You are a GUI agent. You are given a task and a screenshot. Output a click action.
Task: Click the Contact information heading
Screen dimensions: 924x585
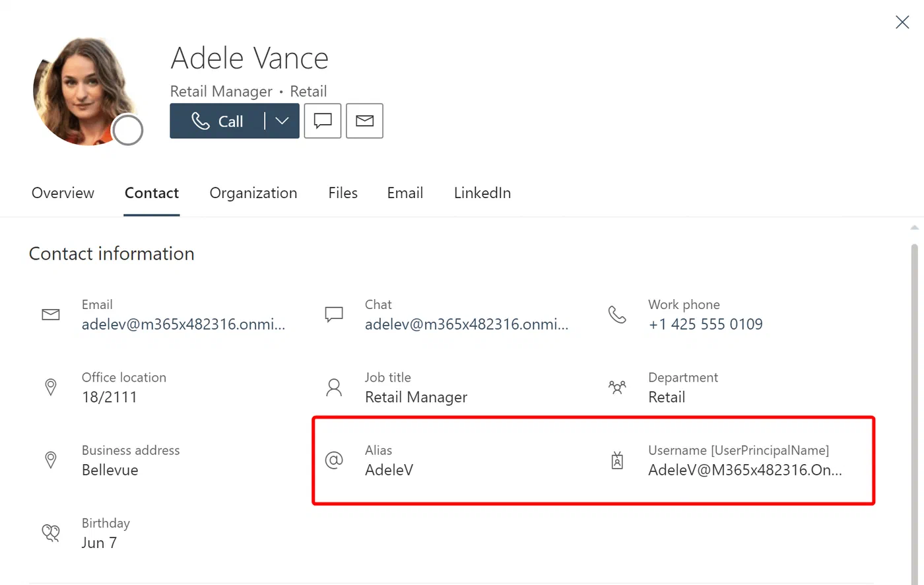(x=112, y=254)
